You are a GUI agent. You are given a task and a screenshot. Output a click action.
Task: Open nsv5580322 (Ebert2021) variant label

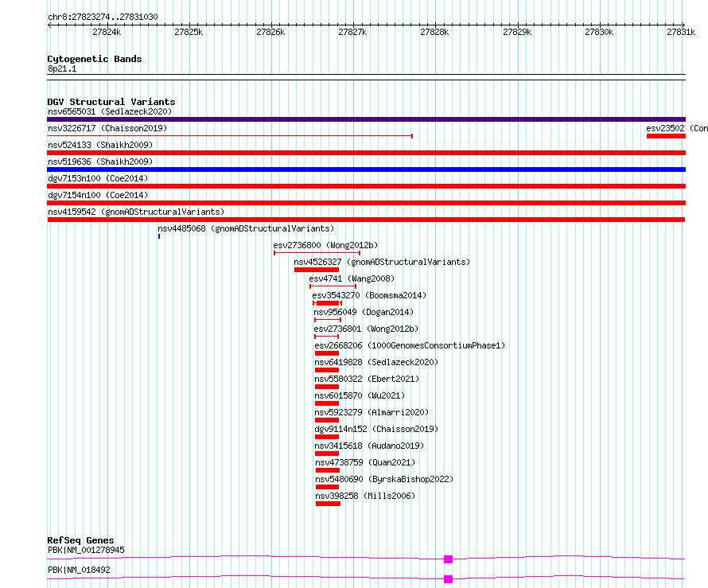[367, 379]
